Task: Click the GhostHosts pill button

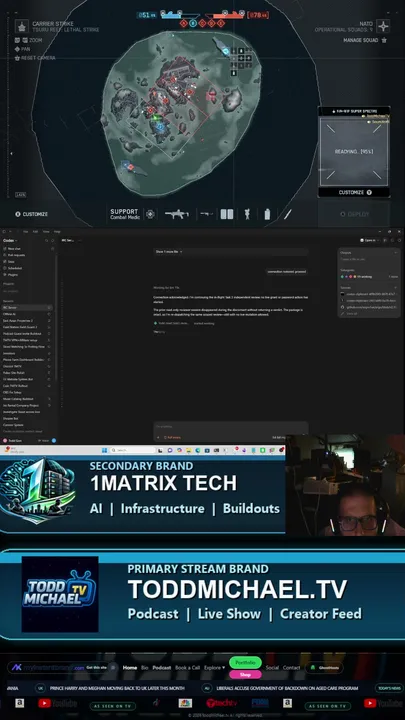Action: click(x=324, y=668)
